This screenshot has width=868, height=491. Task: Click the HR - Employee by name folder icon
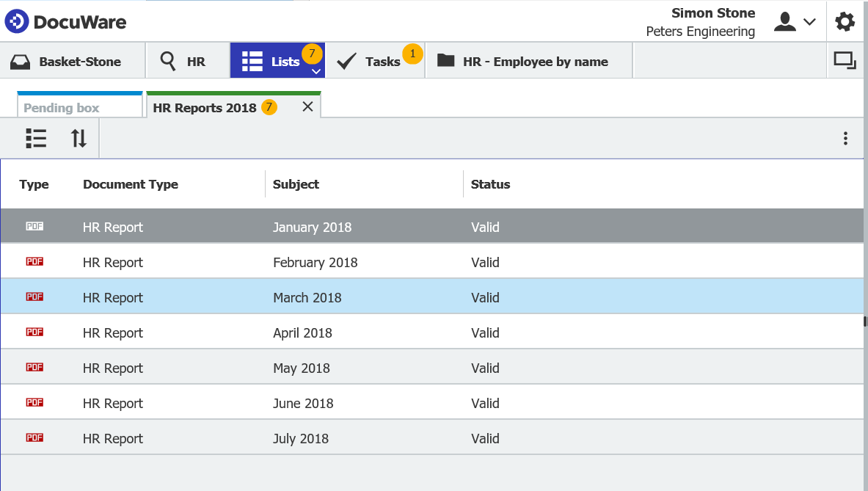coord(446,61)
